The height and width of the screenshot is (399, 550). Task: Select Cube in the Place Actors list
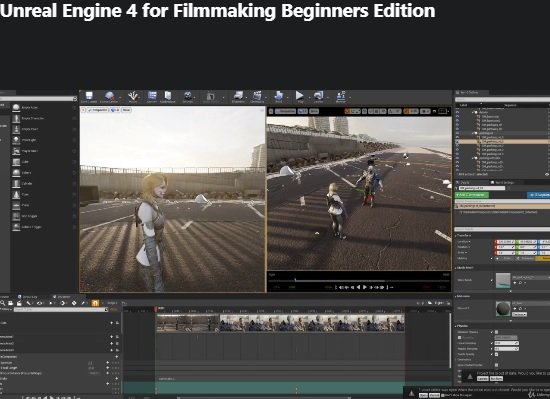pyautogui.click(x=44, y=162)
